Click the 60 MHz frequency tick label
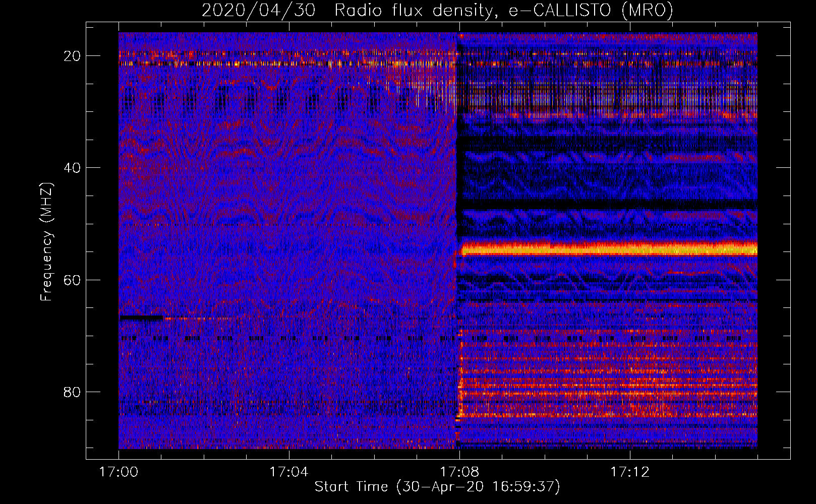Image resolution: width=816 pixels, height=504 pixels. [72, 280]
